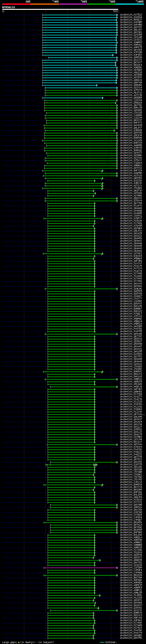Screen dimensions: 146x644
Task: Open hit UniRef100_Q32904
Action: [x=131, y=17]
